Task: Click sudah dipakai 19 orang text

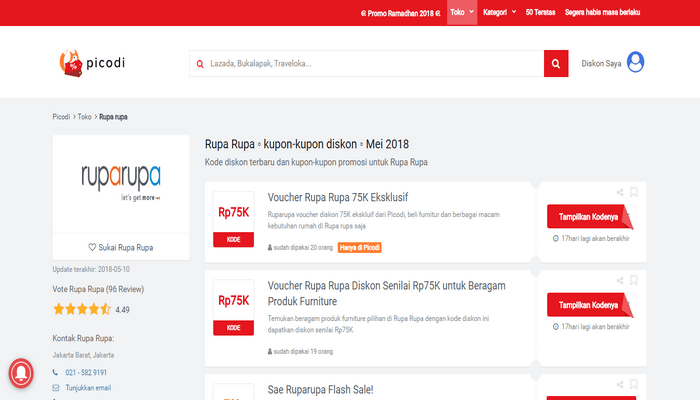Action: click(303, 351)
